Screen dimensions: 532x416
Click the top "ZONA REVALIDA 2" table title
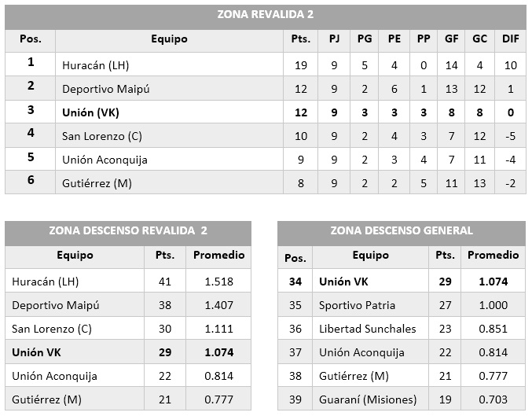coord(266,15)
